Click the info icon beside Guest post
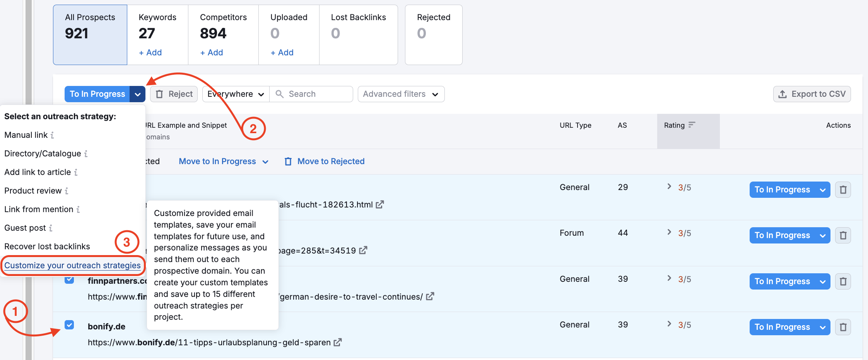Image resolution: width=868 pixels, height=360 pixels. pyautogui.click(x=51, y=228)
